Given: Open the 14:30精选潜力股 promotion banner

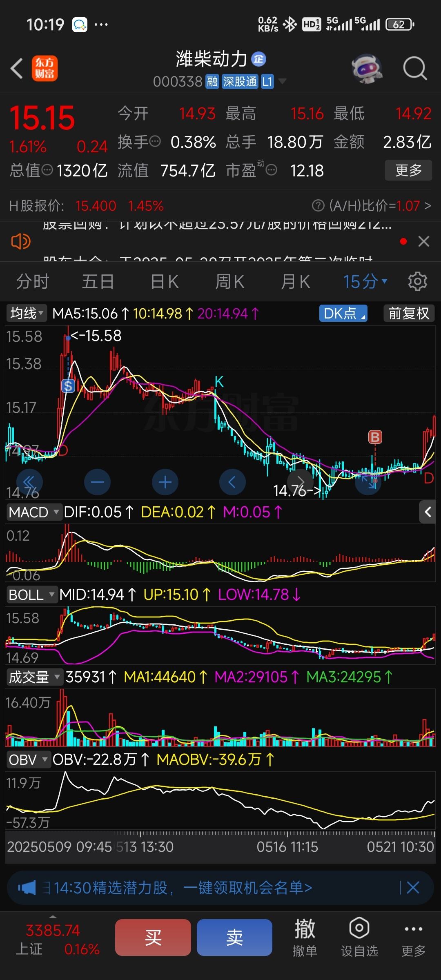Looking at the screenshot, I should (220, 888).
